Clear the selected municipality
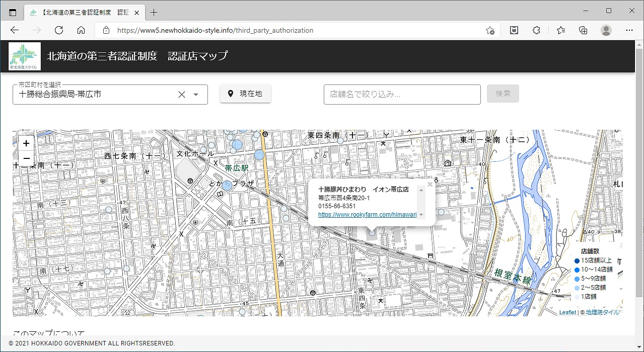This screenshot has width=644, height=352. coord(182,95)
